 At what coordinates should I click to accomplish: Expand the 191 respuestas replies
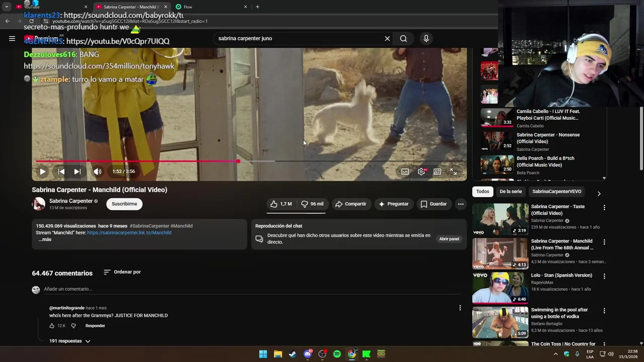pyautogui.click(x=70, y=341)
